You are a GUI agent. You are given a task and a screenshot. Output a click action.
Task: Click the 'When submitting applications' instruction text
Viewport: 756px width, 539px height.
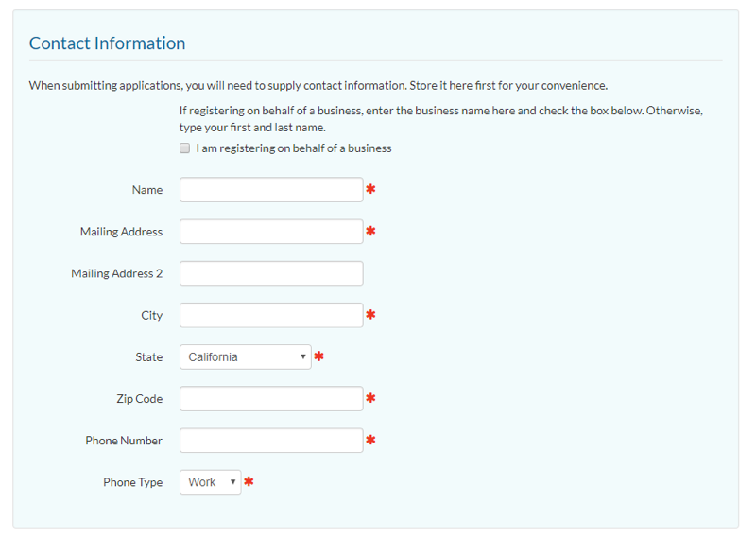coord(318,86)
